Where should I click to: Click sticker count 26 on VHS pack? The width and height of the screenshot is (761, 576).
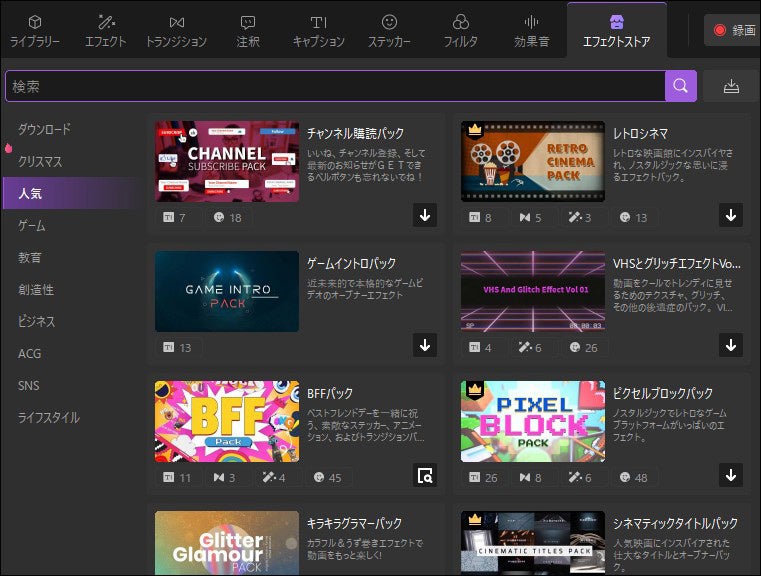click(x=584, y=347)
